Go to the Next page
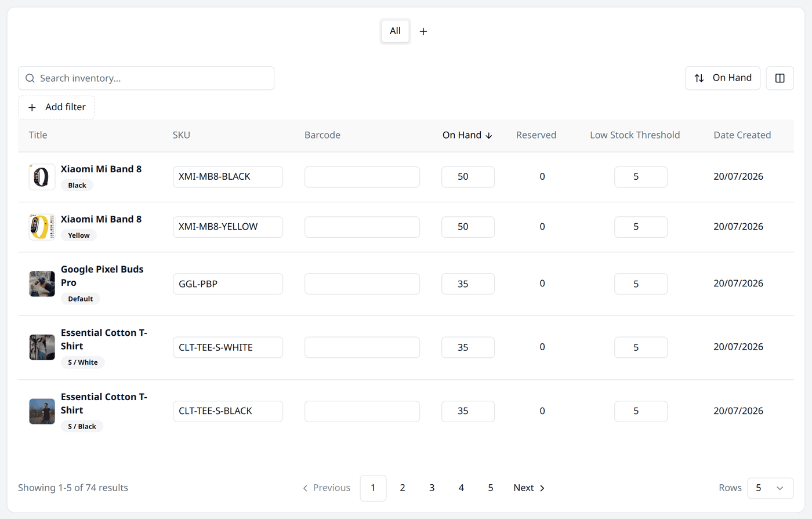 coord(529,488)
